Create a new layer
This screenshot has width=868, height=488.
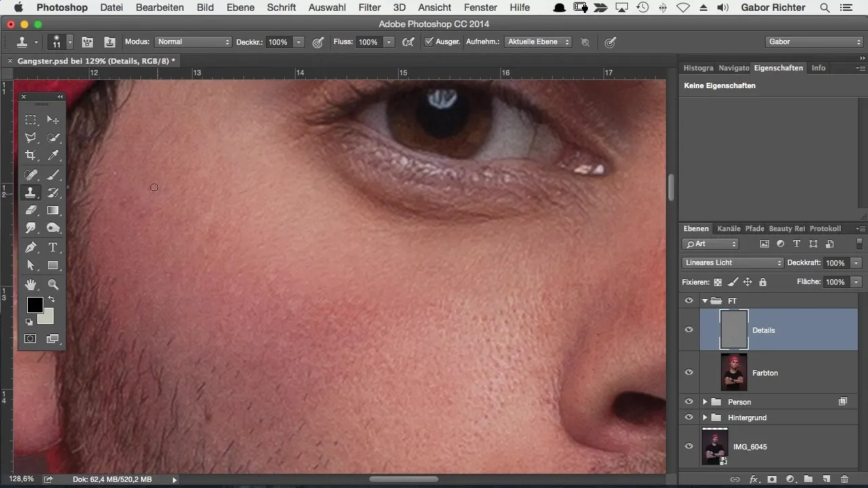click(827, 479)
